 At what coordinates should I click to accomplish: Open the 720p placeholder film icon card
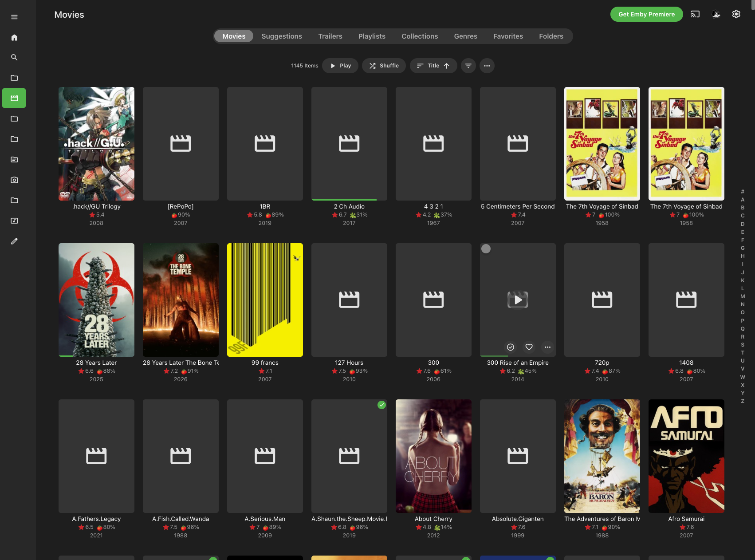[x=602, y=300]
